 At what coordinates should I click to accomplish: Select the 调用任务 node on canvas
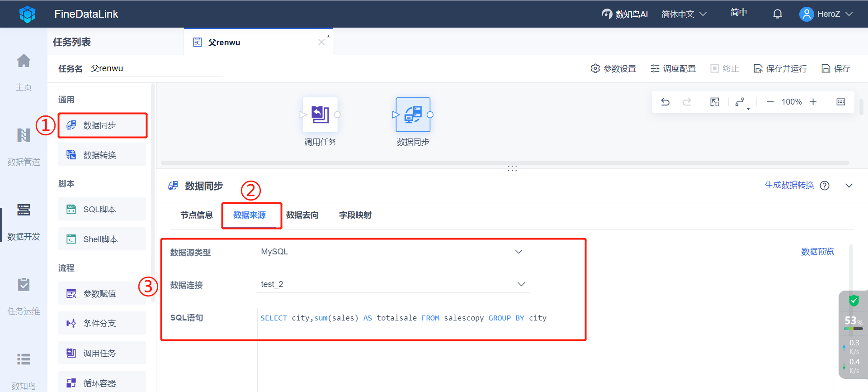[x=320, y=115]
